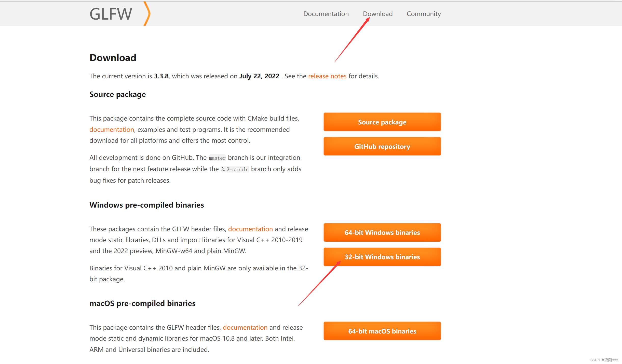
Task: Open the Download nav item
Action: [377, 14]
